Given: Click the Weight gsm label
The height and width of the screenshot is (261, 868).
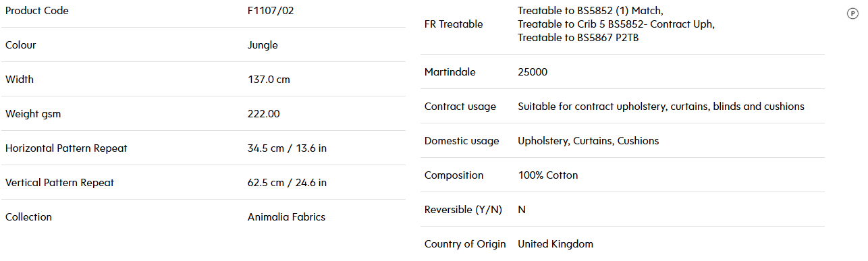Looking at the screenshot, I should pyautogui.click(x=33, y=114).
